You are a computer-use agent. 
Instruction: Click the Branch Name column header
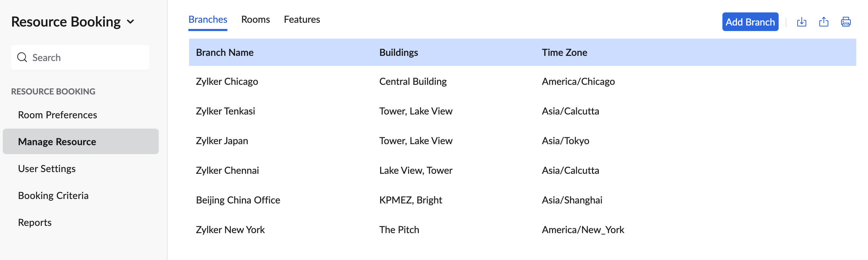pyautogui.click(x=225, y=52)
